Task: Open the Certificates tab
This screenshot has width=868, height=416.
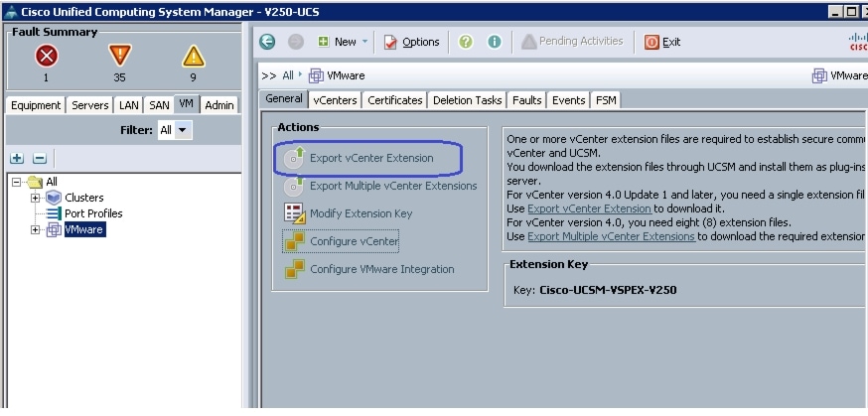Action: point(394,100)
